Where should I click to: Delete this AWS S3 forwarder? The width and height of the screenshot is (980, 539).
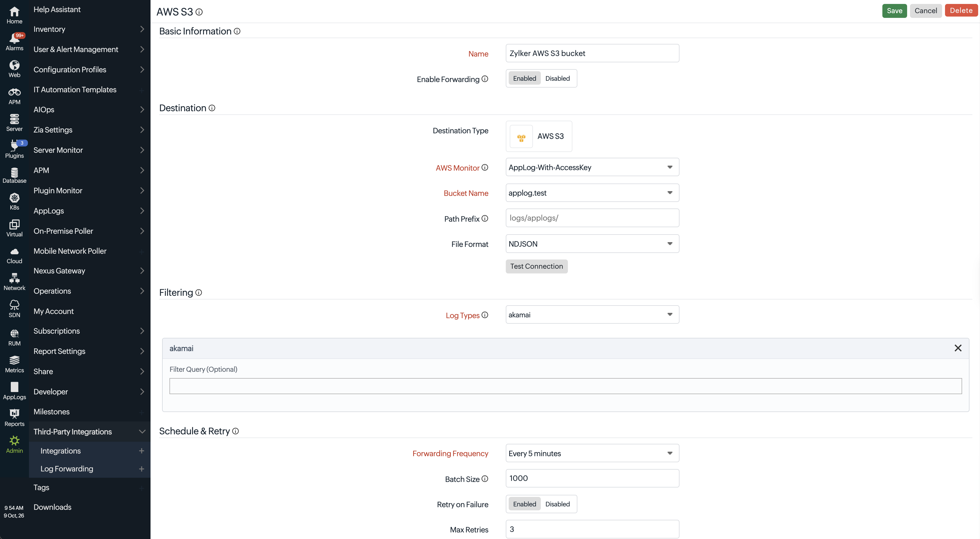961,11
